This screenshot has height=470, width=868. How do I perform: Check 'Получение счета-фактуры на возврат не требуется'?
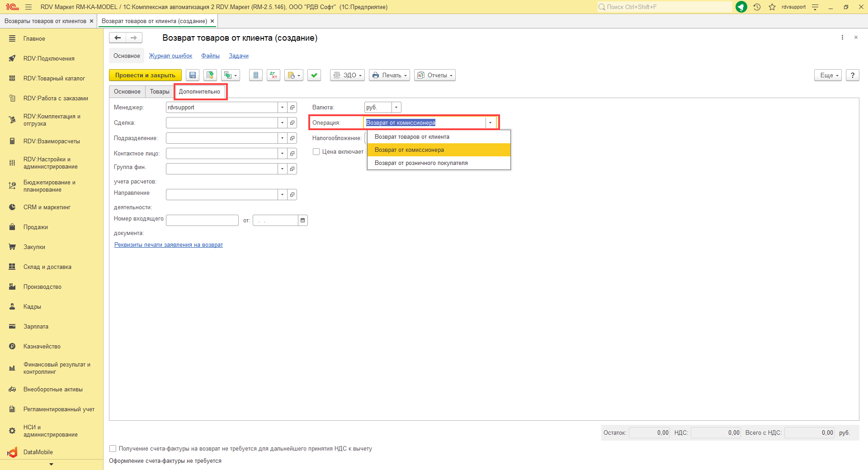pyautogui.click(x=113, y=449)
